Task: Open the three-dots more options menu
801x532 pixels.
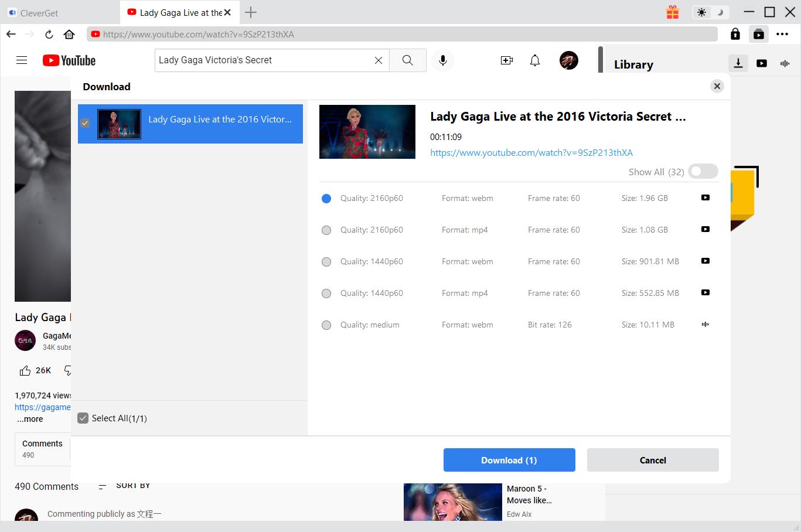Action: pyautogui.click(x=782, y=35)
